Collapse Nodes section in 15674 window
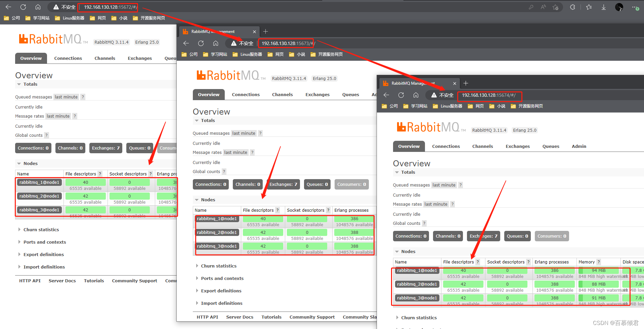Viewport: 644px width, 329px height. point(405,252)
